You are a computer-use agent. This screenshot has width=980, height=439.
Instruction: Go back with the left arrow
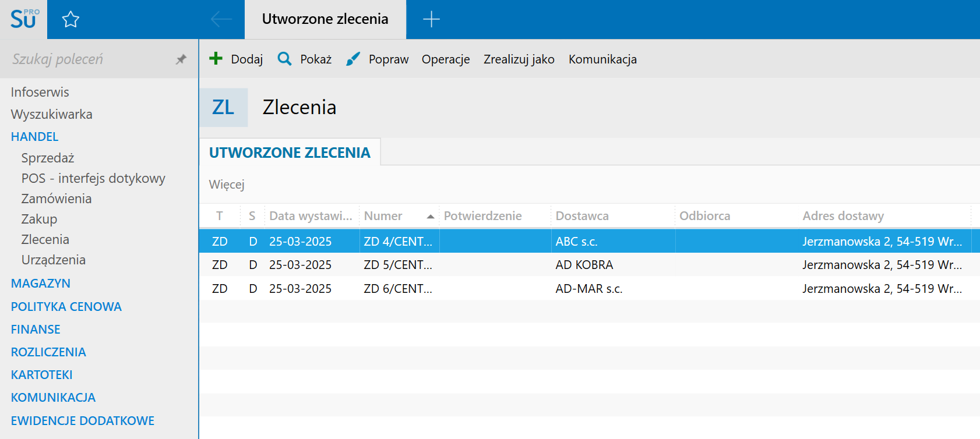(221, 19)
